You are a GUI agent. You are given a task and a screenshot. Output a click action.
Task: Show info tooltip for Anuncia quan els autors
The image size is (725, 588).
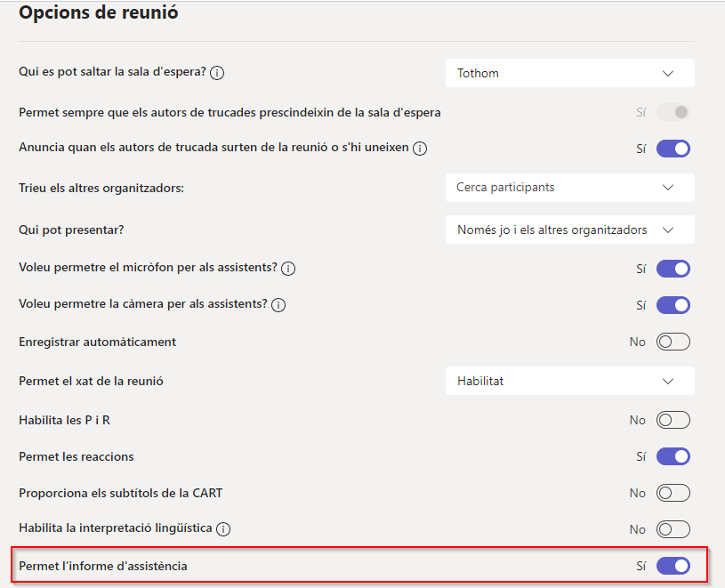click(x=419, y=149)
